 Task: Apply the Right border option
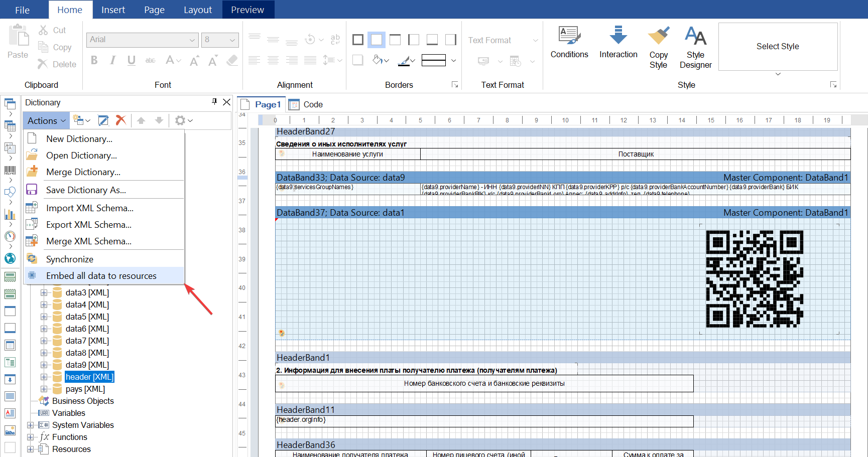[451, 40]
